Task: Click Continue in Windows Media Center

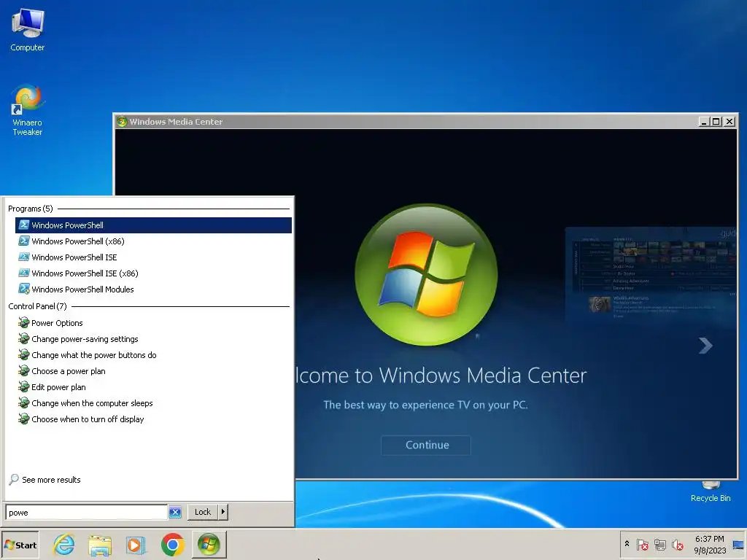Action: (x=426, y=445)
